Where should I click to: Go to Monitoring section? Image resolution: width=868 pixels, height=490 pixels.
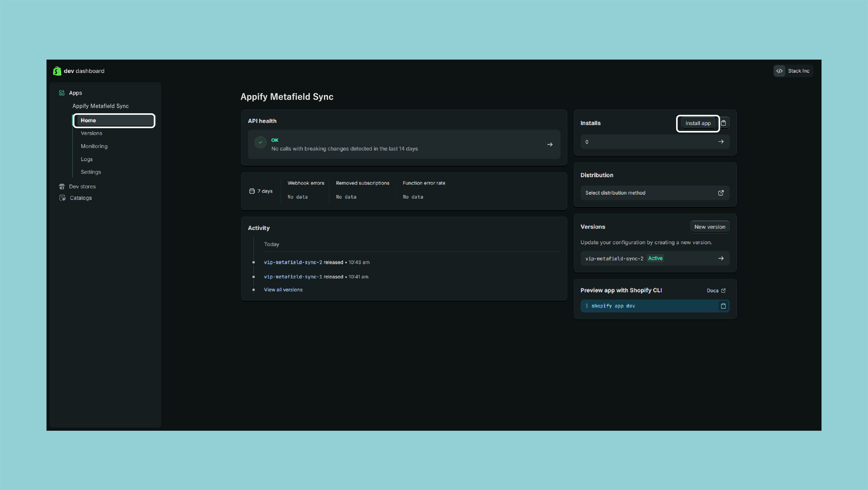pos(94,146)
